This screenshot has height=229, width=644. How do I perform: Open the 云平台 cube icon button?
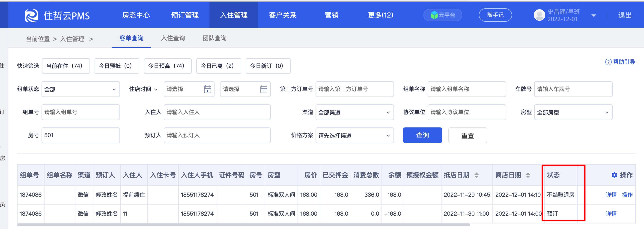[442, 15]
